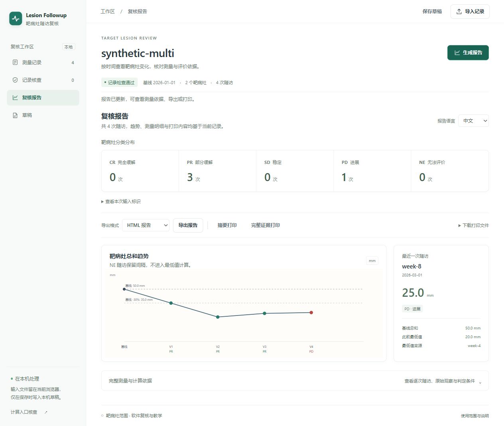Image resolution: width=504 pixels, height=426 pixels.
Task: Click the week-8 visit label
Action: point(411,266)
